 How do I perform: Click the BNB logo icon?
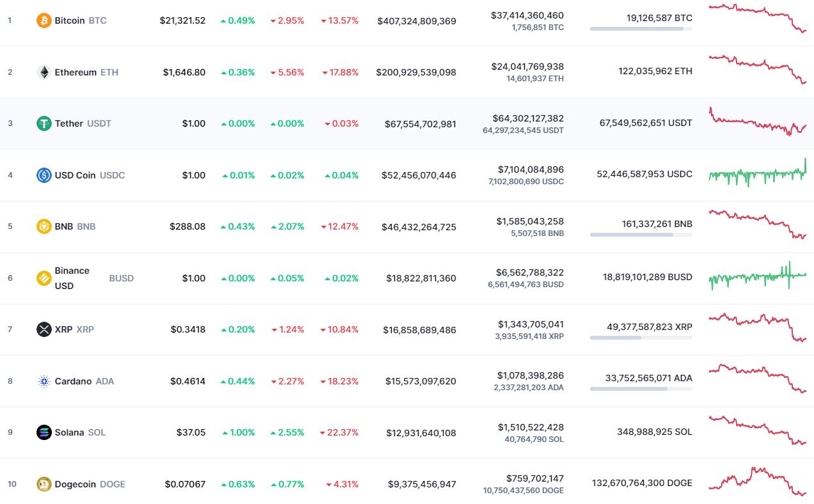[x=44, y=226]
